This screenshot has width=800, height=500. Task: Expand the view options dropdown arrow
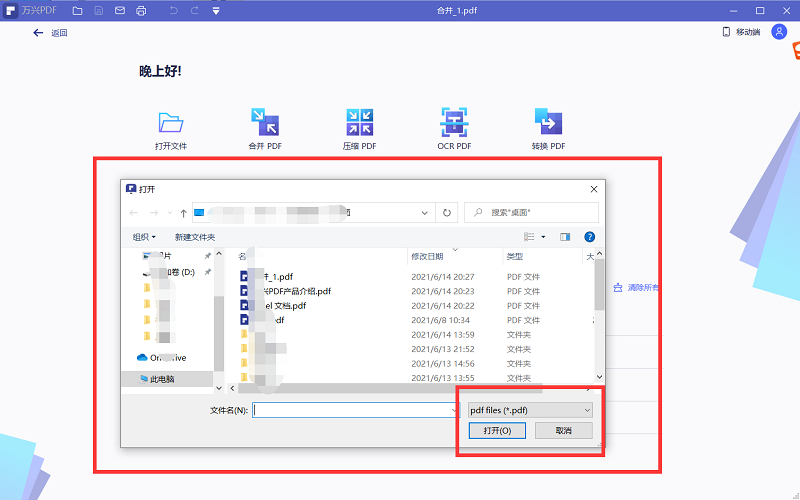543,237
